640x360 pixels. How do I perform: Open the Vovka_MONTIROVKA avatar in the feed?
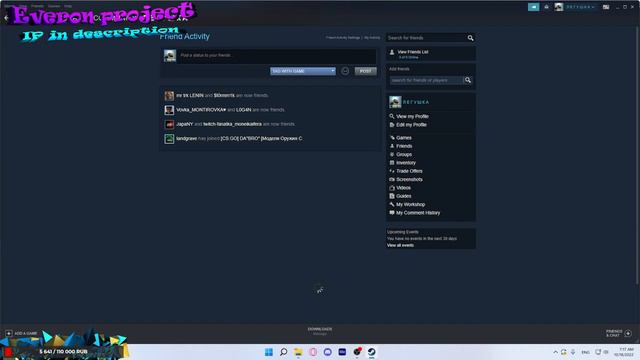[x=169, y=110]
